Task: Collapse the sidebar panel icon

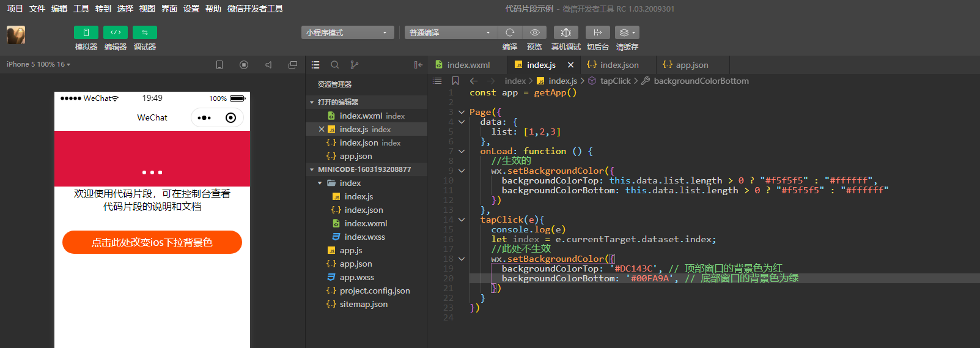Action: (x=418, y=65)
